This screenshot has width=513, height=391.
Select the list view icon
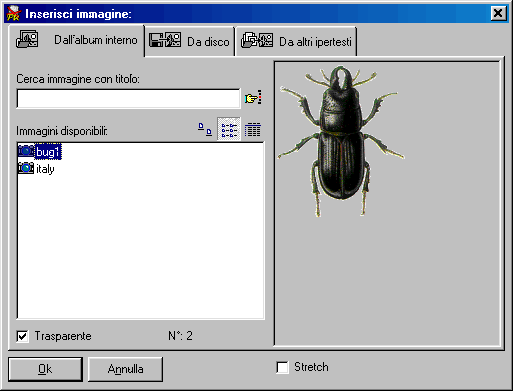pyautogui.click(x=229, y=129)
